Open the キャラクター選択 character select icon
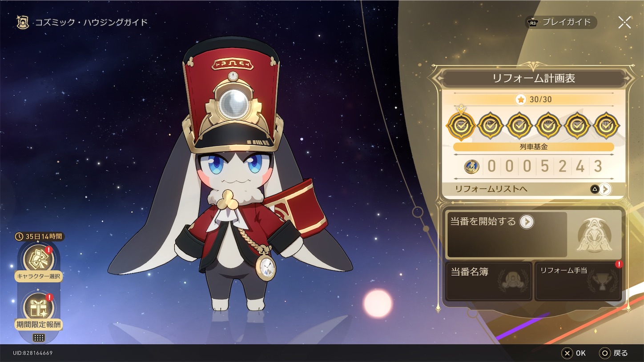The image size is (644, 362). click(38, 259)
